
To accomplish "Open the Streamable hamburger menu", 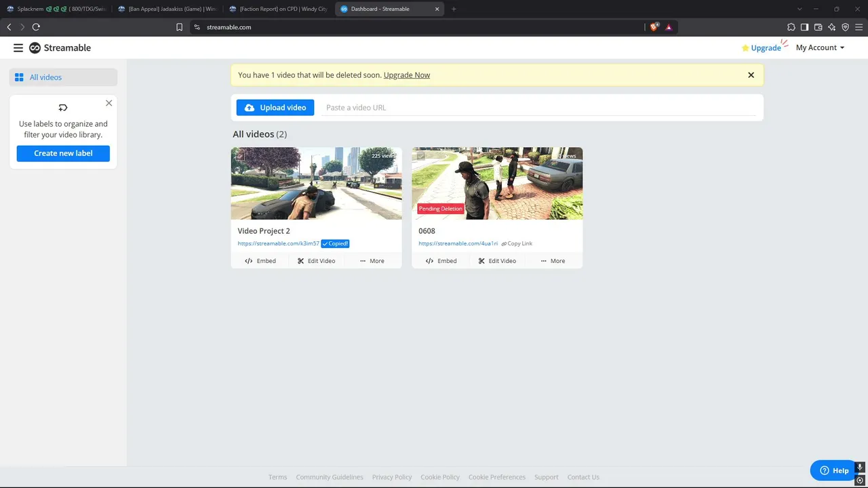I will click(18, 48).
